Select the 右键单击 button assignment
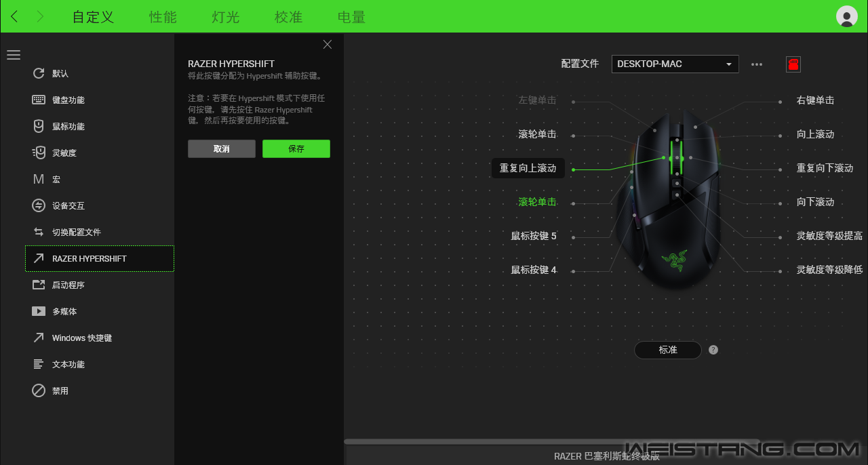This screenshot has height=465, width=868. pos(814,100)
